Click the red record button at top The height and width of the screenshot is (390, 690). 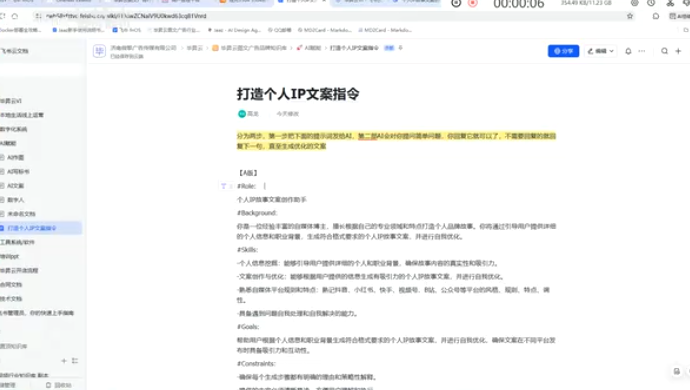click(x=473, y=4)
